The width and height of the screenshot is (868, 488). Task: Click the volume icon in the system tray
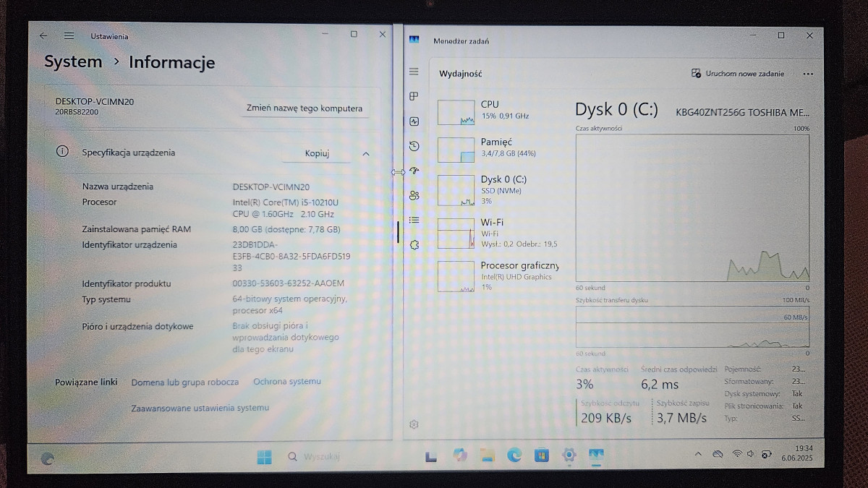click(751, 454)
